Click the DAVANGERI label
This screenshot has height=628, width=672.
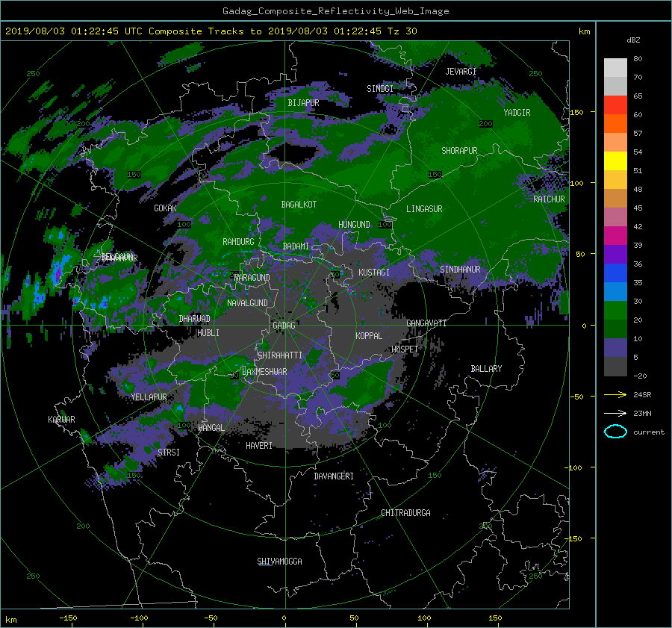(x=334, y=476)
